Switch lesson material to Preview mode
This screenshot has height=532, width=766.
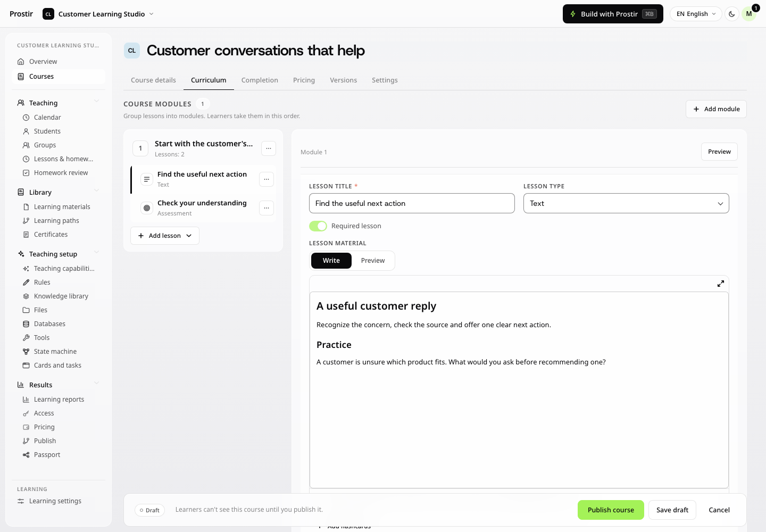coord(373,261)
